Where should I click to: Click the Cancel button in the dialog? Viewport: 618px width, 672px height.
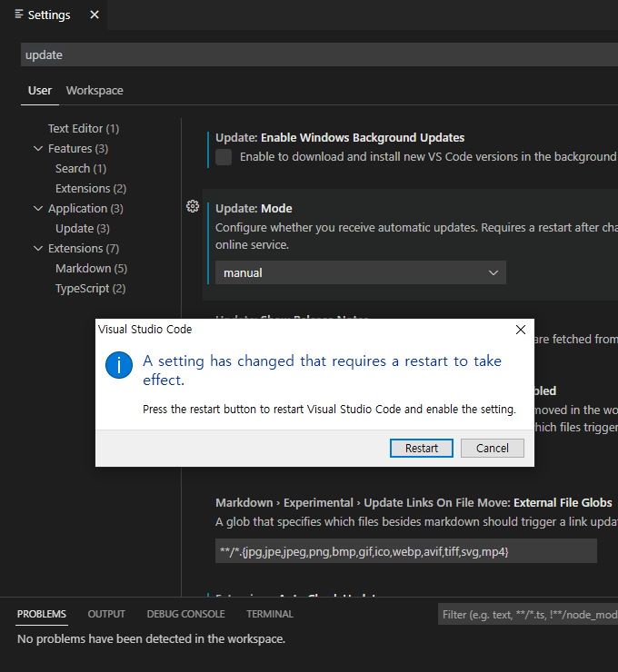[493, 448]
